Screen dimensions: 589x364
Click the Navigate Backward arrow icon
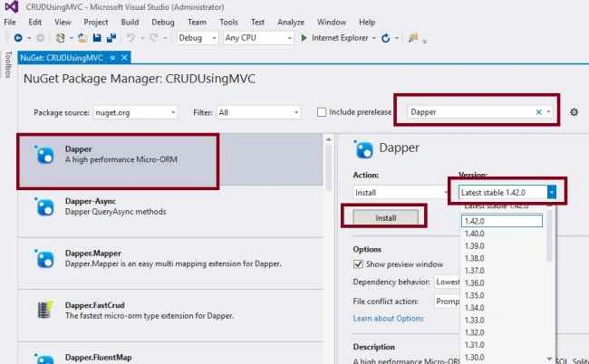17,38
